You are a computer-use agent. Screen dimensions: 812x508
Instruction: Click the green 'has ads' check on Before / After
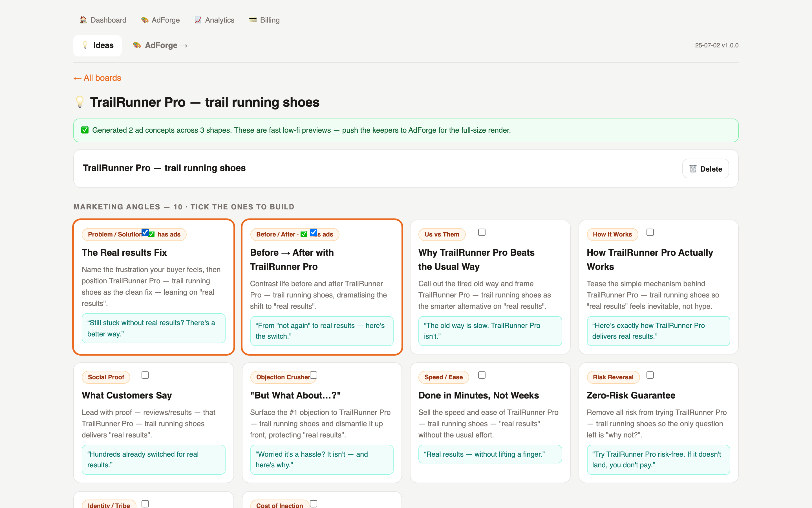pos(304,234)
